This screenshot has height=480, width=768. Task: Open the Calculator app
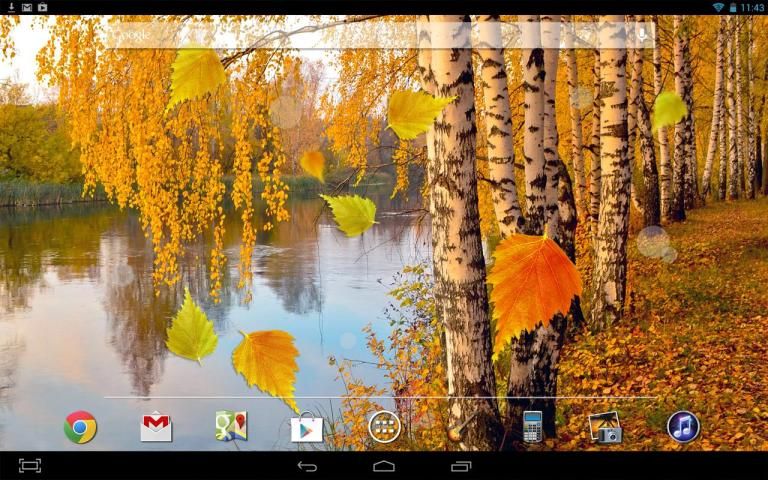[532, 427]
